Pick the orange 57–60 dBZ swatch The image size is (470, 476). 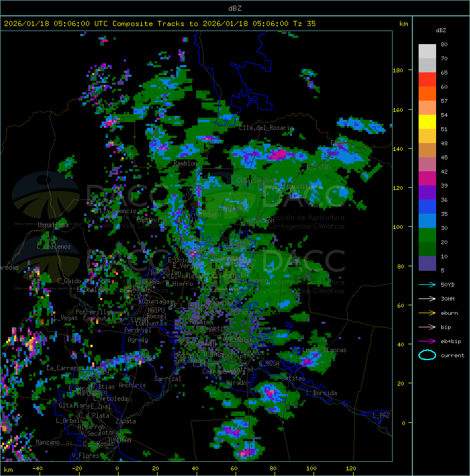coord(427,93)
